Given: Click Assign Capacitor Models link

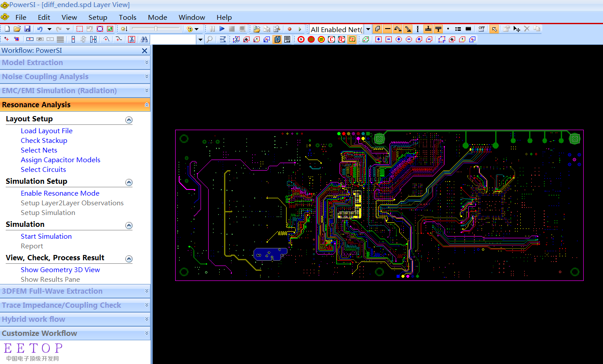Looking at the screenshot, I should coord(60,160).
